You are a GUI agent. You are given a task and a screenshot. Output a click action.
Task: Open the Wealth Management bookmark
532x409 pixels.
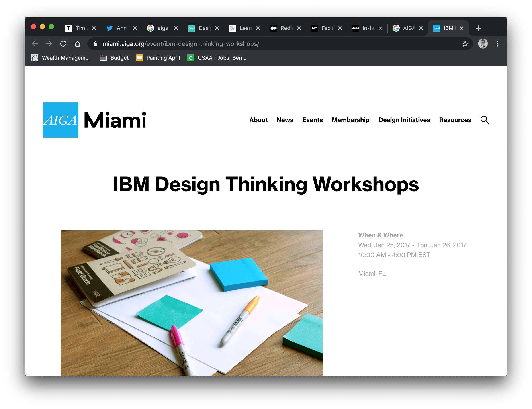point(60,58)
